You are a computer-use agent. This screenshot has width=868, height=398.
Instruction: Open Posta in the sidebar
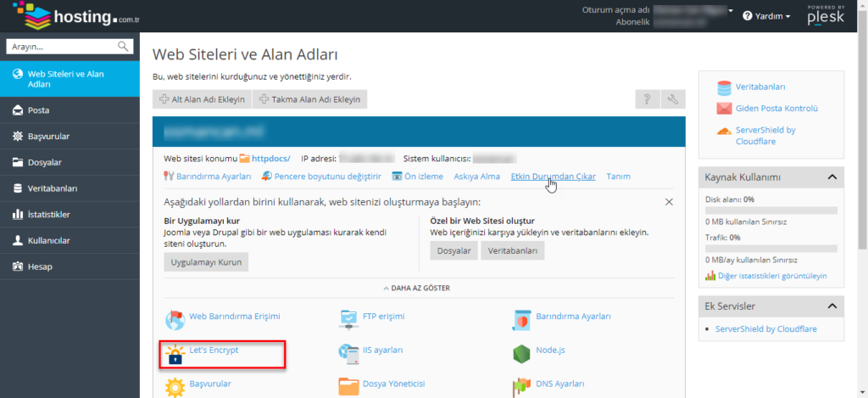pyautogui.click(x=70, y=110)
